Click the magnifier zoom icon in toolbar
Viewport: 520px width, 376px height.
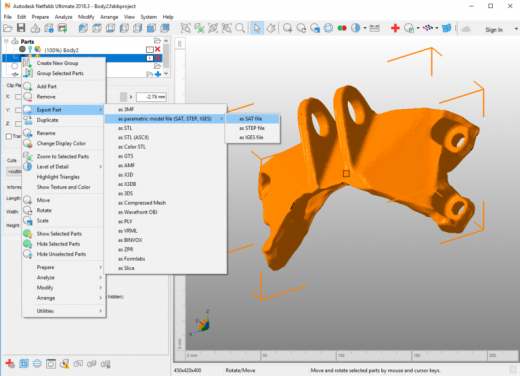(x=240, y=28)
